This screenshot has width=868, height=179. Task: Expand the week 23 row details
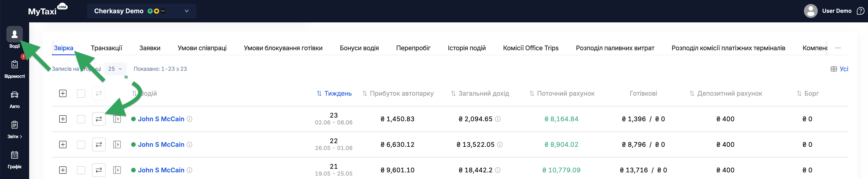point(63,119)
